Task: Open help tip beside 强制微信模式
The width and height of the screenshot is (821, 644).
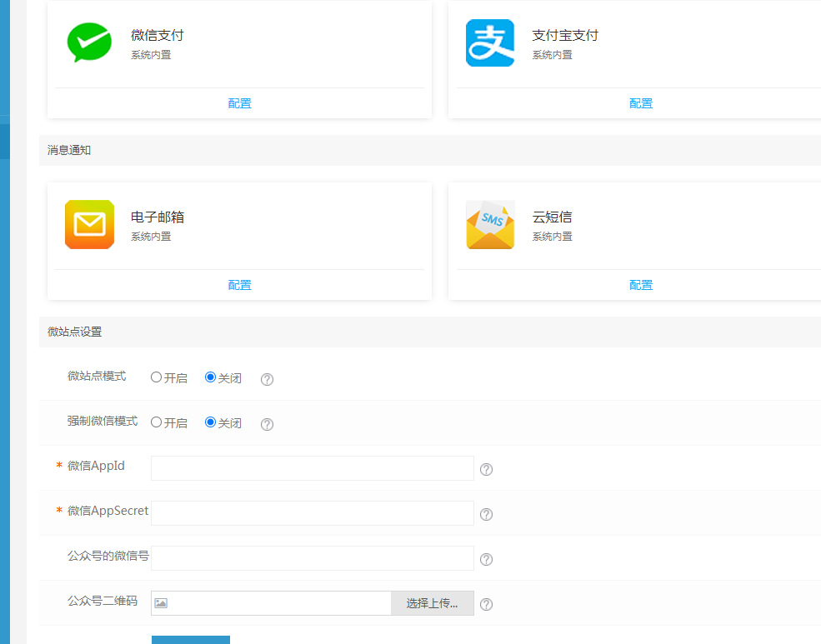Action: (x=267, y=423)
